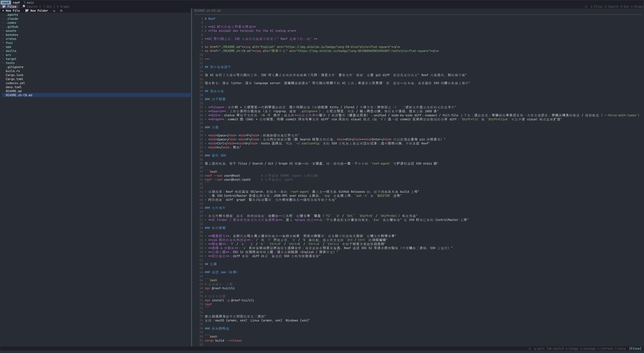The height and width of the screenshot is (353, 644).
Task: Click the last icon in the file toolbar row
Action: point(61,11)
